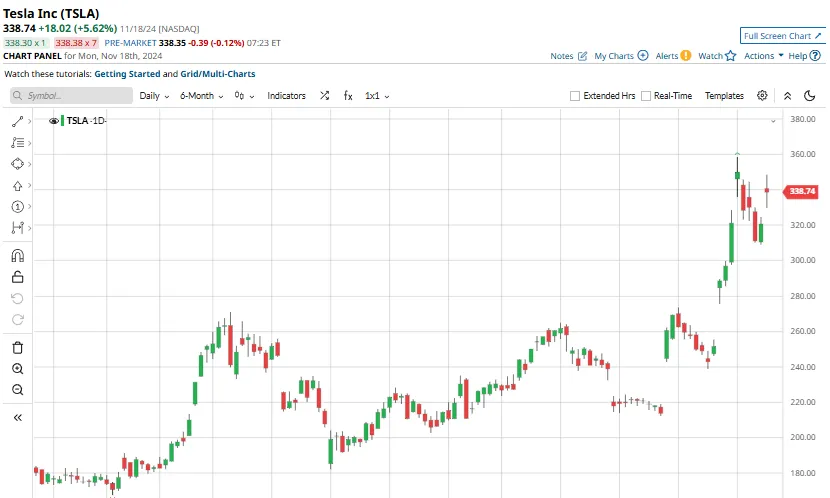Open the Daily interval dropdown
The height and width of the screenshot is (498, 830).
pyautogui.click(x=154, y=96)
